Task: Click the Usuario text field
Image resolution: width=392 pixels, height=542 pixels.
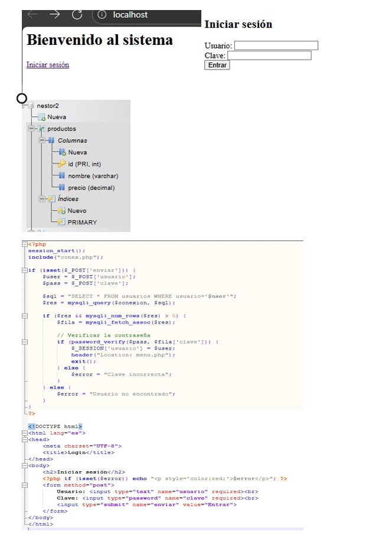Action: point(276,45)
